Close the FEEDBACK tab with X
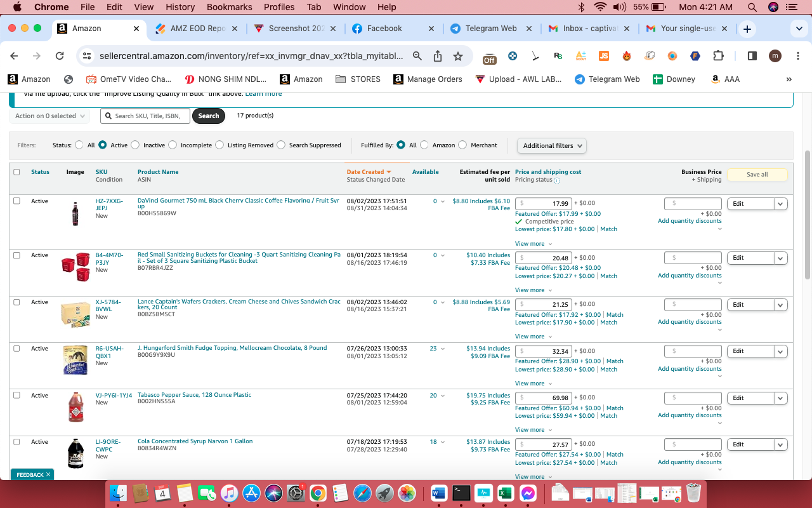This screenshot has height=508, width=812. click(48, 474)
